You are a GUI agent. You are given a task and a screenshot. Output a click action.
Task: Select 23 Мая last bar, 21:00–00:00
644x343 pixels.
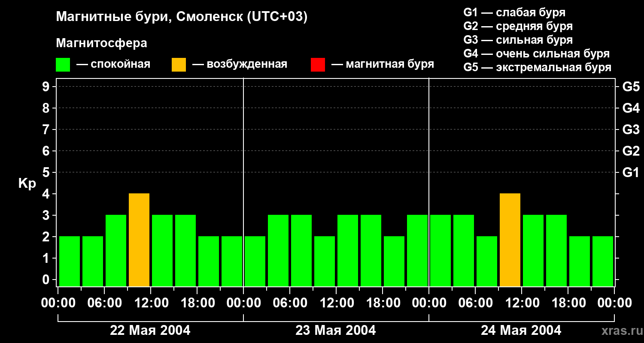click(x=417, y=250)
